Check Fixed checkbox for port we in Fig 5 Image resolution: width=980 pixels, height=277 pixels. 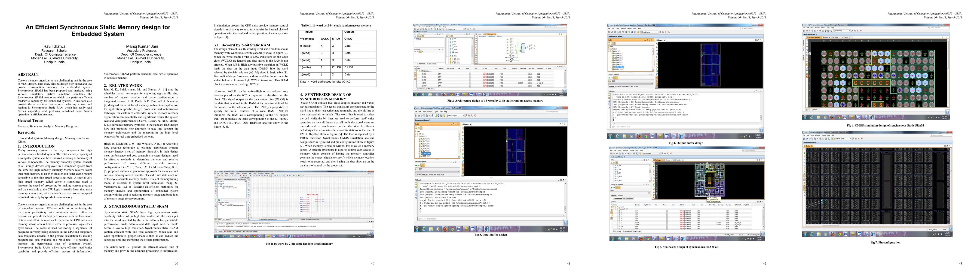pyautogui.click(x=667, y=229)
